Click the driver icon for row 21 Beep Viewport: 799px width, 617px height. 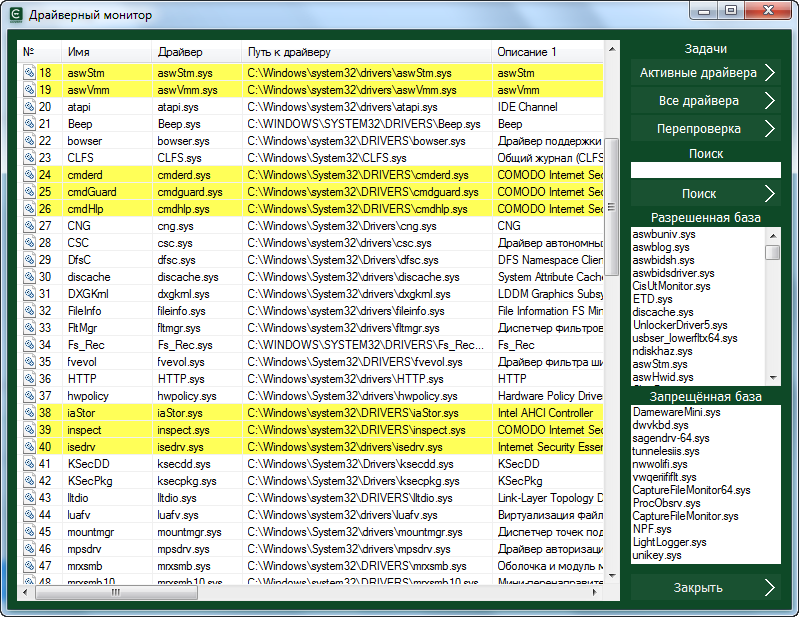[29, 124]
